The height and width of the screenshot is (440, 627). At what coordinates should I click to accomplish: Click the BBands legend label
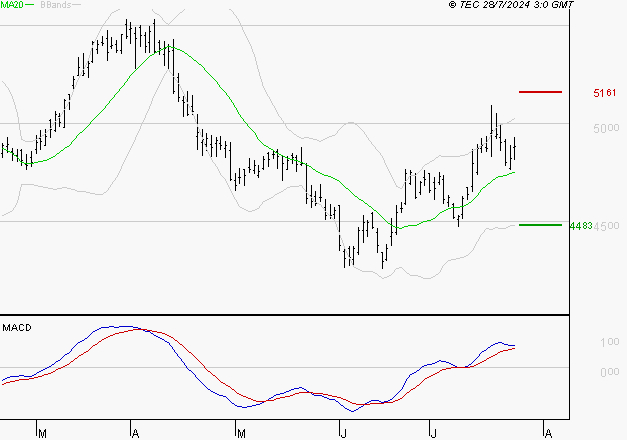(x=56, y=5)
